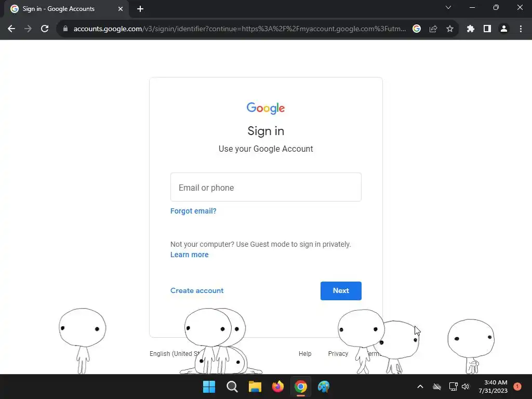This screenshot has width=532, height=399.
Task: Open network status tray icon
Action: pos(453,387)
